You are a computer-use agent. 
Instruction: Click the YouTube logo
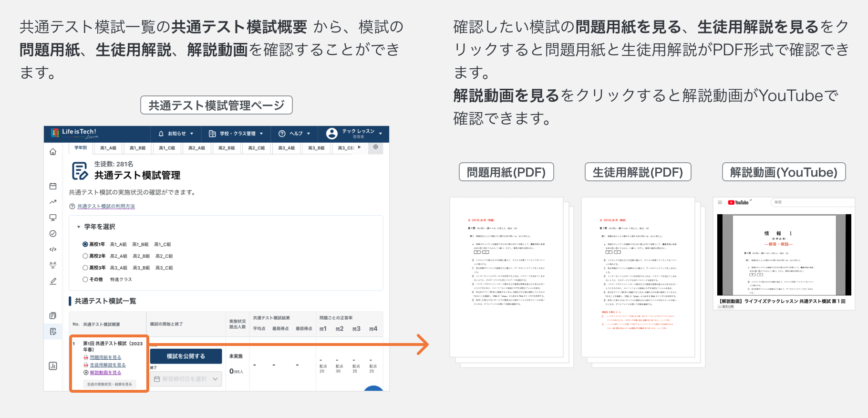click(738, 202)
